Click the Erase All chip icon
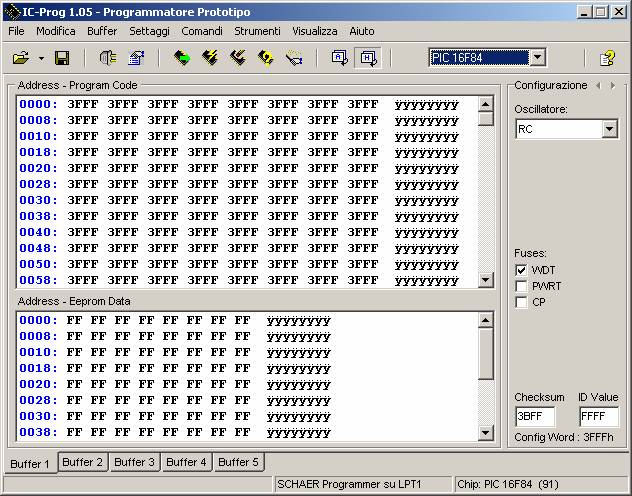Viewport: 632px width, 496px height. [238, 58]
